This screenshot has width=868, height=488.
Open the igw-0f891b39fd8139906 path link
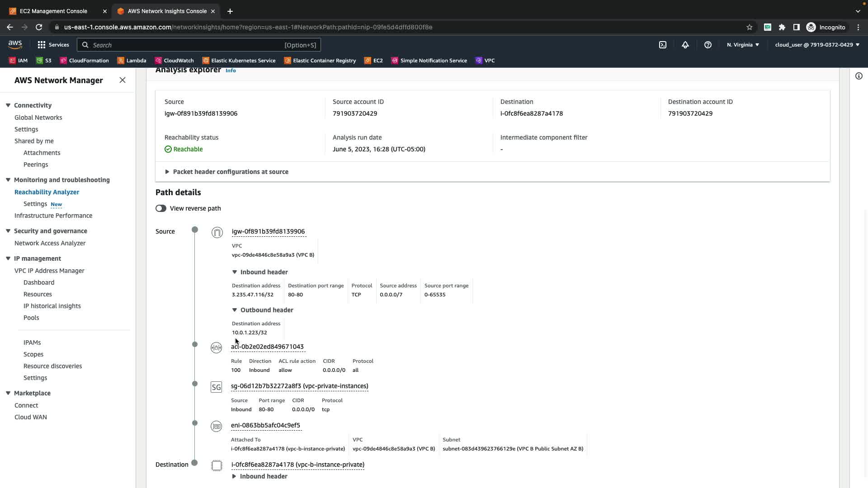[268, 231]
